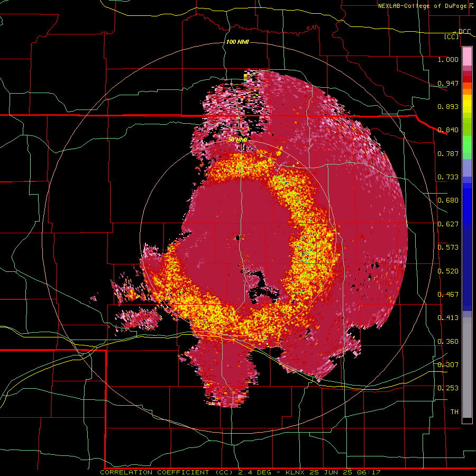Click the black radar site dot at center
476x476 pixels.
238,238
